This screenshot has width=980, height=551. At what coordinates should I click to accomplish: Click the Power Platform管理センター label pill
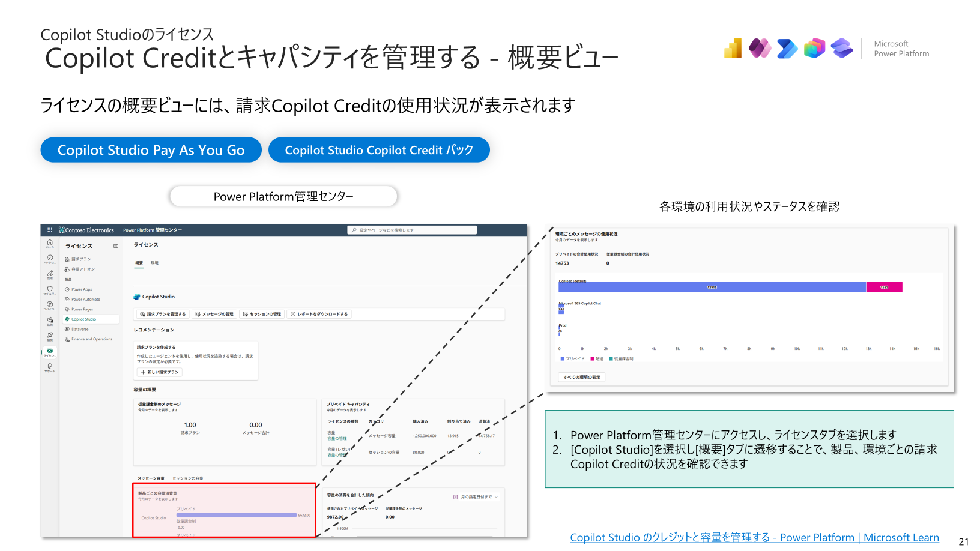click(x=283, y=196)
